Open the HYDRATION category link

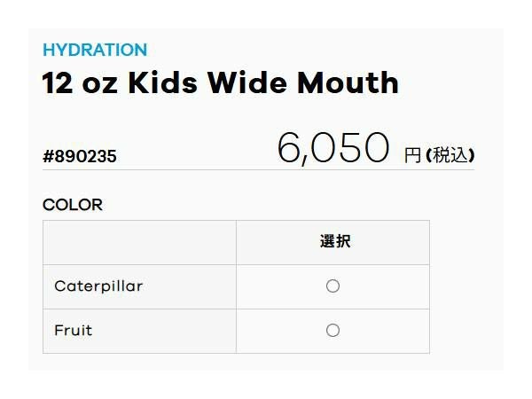pyautogui.click(x=95, y=50)
